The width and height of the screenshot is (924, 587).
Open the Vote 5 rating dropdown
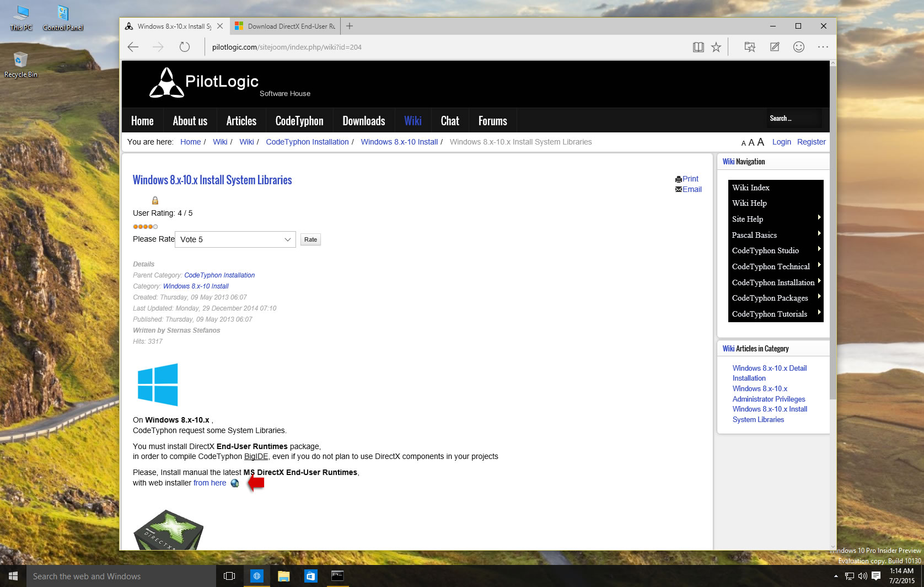tap(235, 239)
